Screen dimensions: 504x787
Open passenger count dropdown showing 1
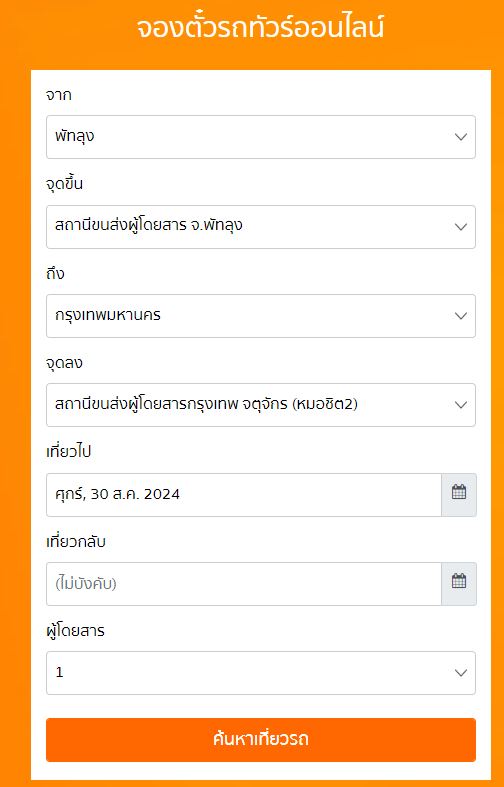pyautogui.click(x=261, y=673)
